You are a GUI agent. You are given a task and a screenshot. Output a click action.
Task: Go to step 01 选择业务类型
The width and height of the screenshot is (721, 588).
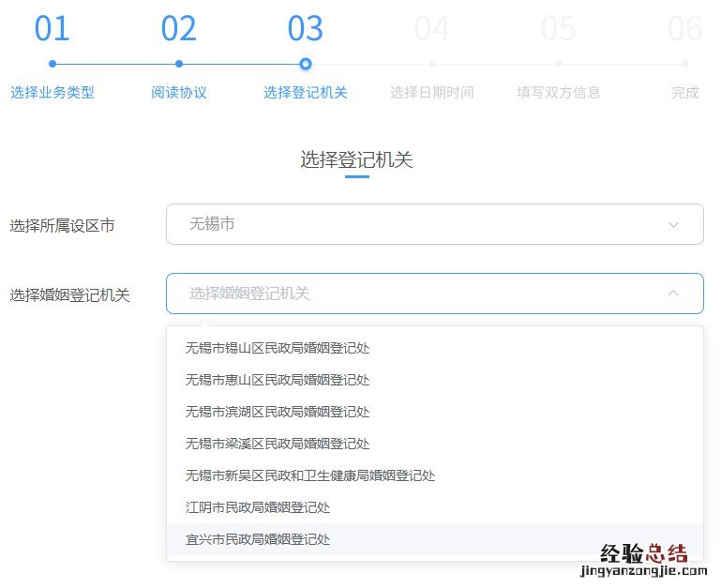click(53, 92)
